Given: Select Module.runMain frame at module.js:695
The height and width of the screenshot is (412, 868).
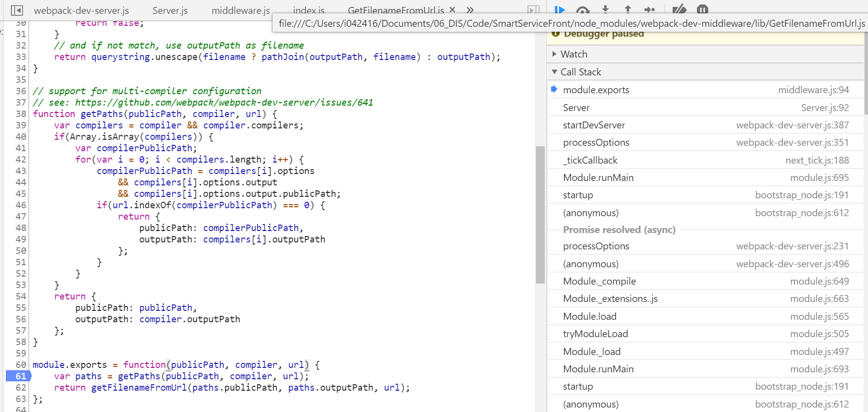Looking at the screenshot, I should coord(705,177).
